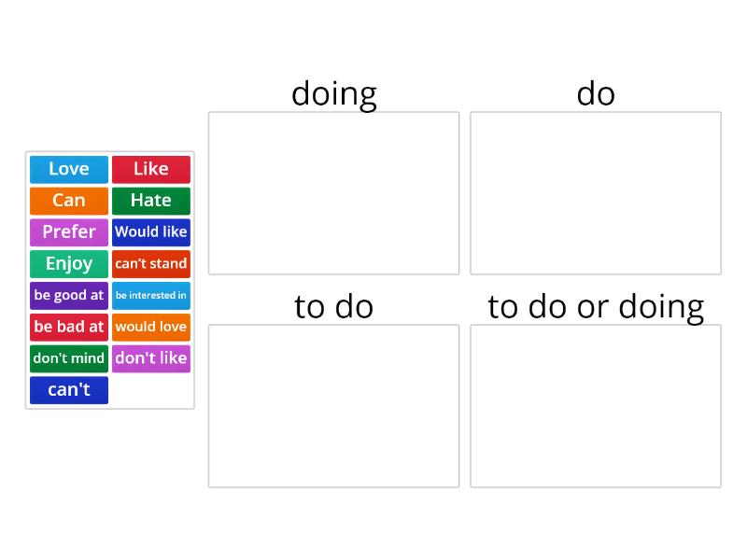This screenshot has height=560, width=747.
Task: Select the blue Love tile
Action: pos(69,169)
